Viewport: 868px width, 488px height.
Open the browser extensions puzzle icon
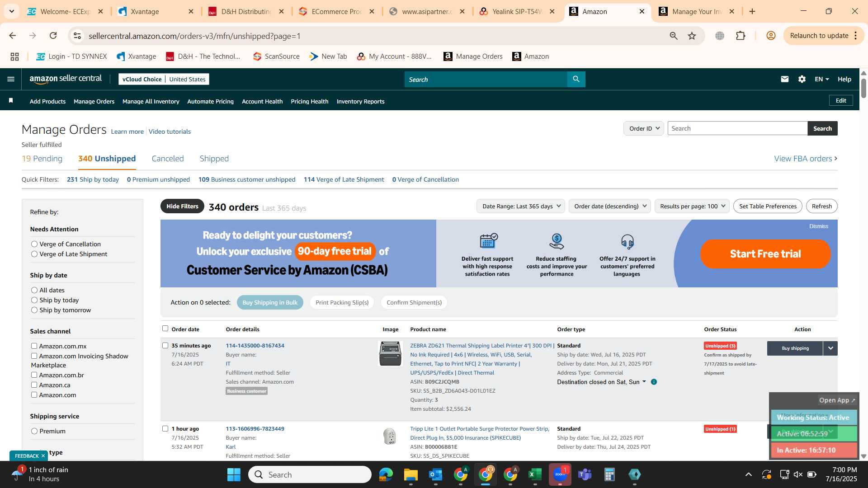click(741, 36)
